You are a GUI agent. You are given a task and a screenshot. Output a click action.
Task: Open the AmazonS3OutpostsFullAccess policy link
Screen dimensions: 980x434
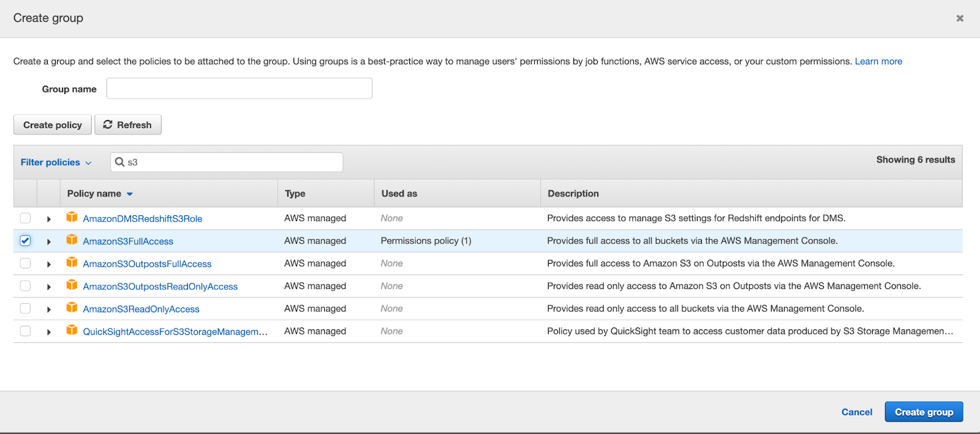pyautogui.click(x=147, y=264)
